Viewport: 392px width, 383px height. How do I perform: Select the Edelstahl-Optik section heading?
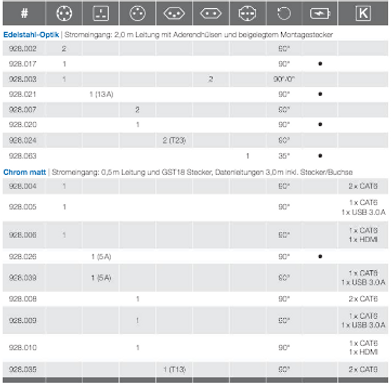[31, 35]
